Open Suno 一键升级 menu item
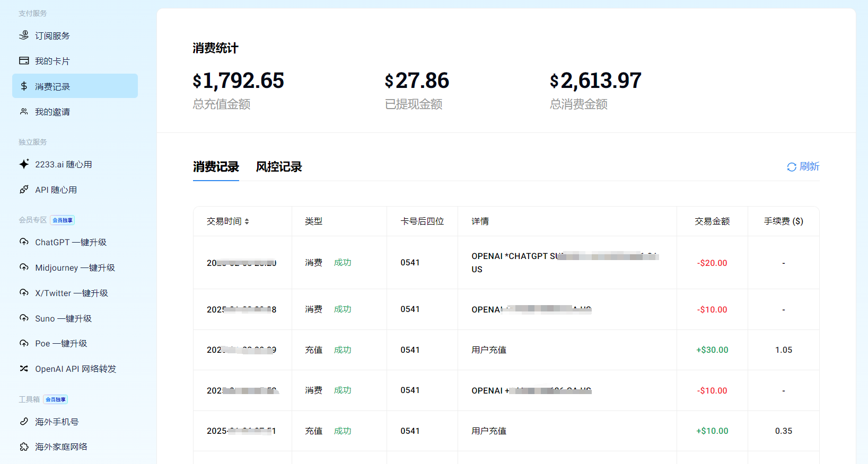This screenshot has width=868, height=464. (x=63, y=318)
